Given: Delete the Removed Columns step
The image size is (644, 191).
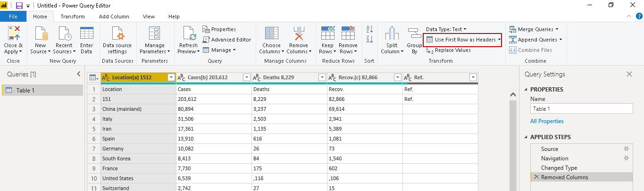Looking at the screenshot, I should [x=536, y=177].
